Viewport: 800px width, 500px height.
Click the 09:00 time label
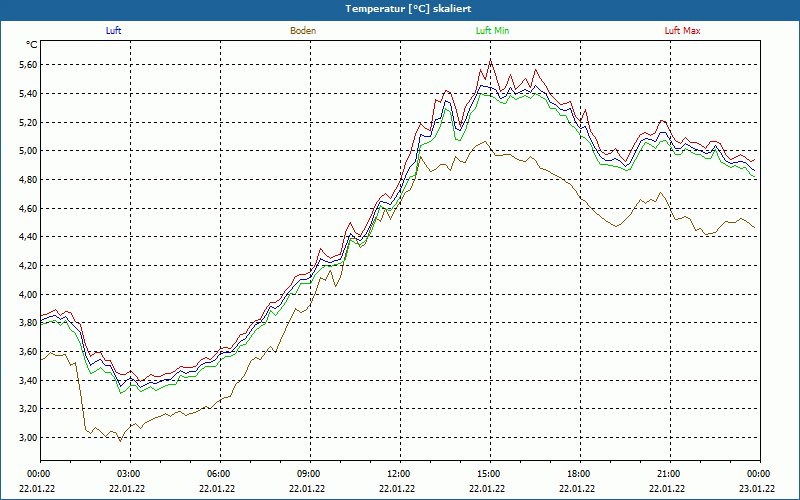pos(310,474)
